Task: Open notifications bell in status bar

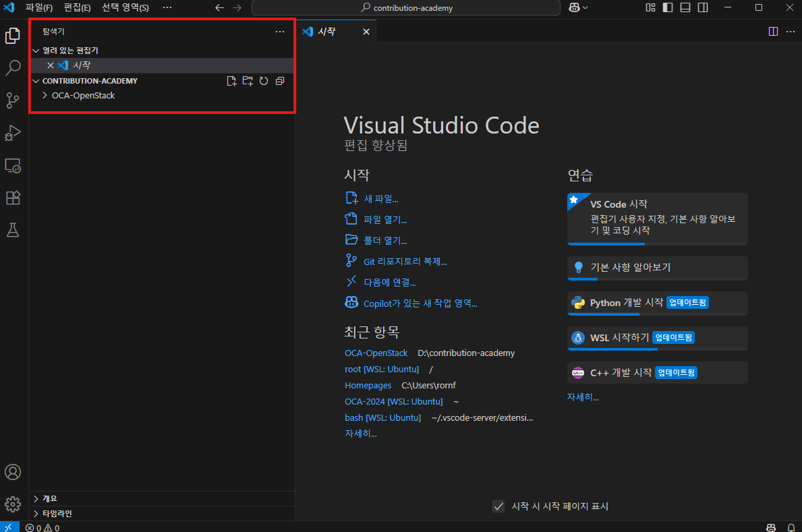Action: click(791, 527)
